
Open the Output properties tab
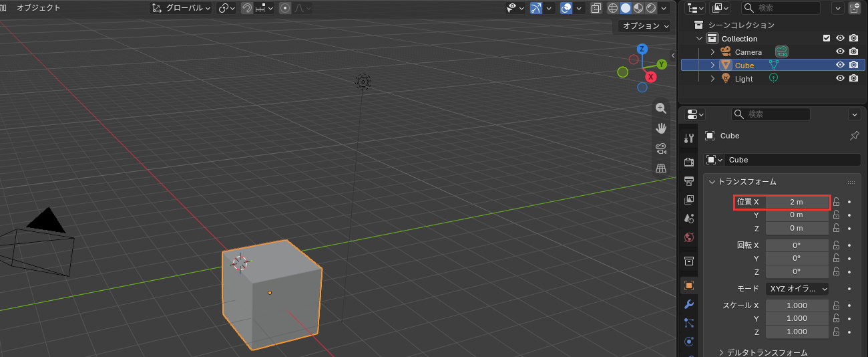click(x=689, y=181)
